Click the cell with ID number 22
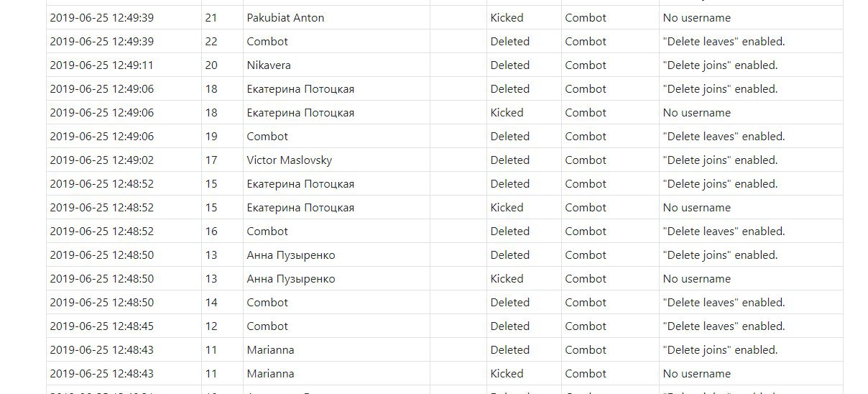Viewport: 868px width, 394px height. click(x=222, y=42)
